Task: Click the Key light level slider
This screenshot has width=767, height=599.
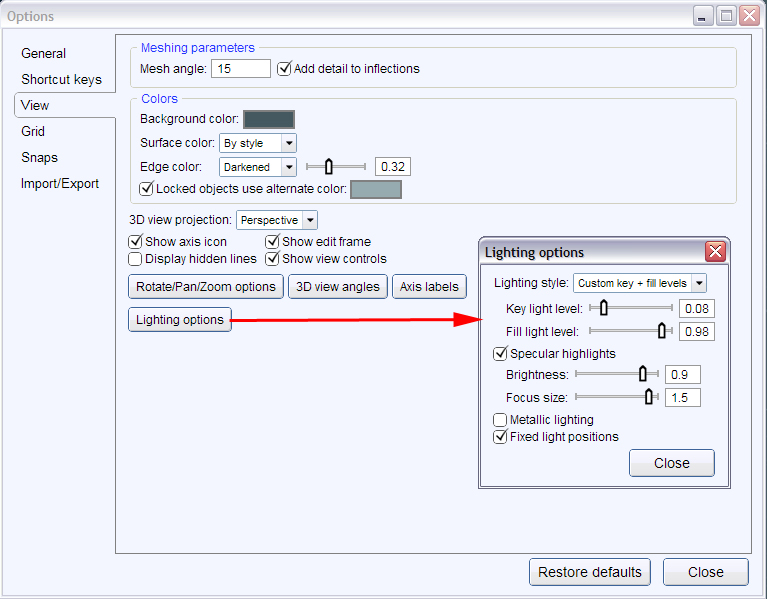Action: 631,308
